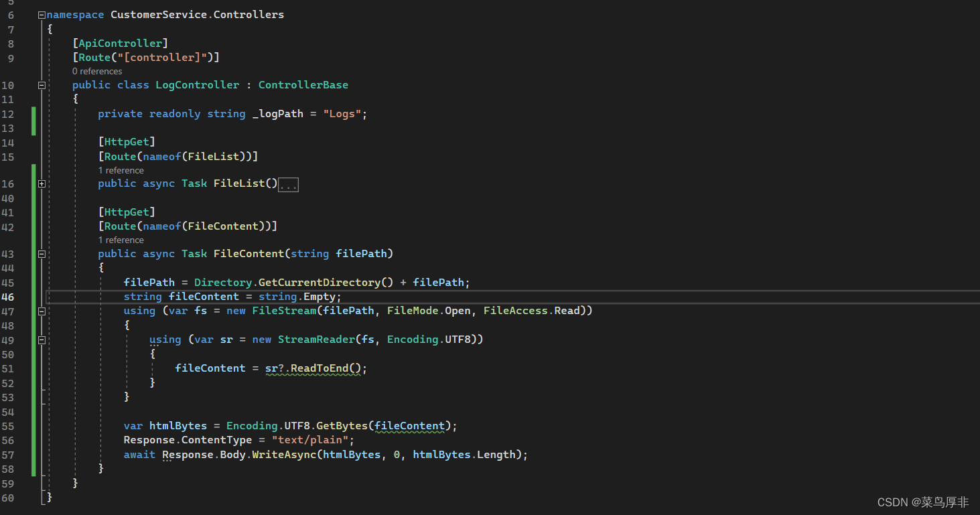Click the private keyword on line 12

coord(121,114)
